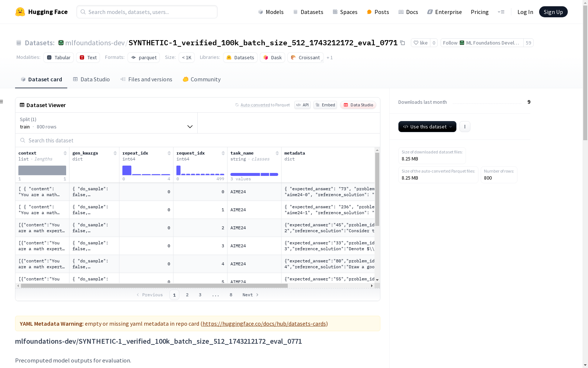Open the Community tab
This screenshot has width=588, height=368.
pos(202,79)
